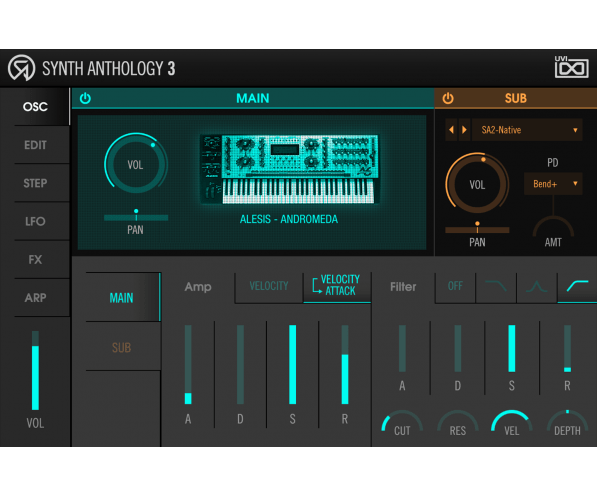Click the filter RES knob

pyautogui.click(x=458, y=423)
